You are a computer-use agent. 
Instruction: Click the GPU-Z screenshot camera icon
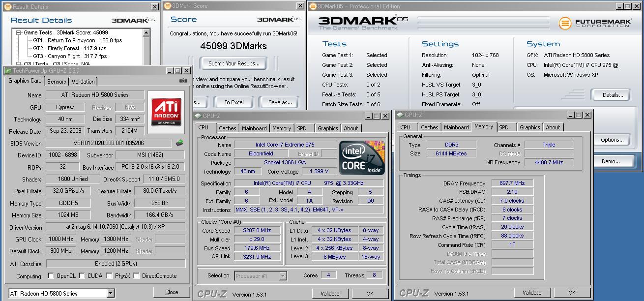(183, 81)
